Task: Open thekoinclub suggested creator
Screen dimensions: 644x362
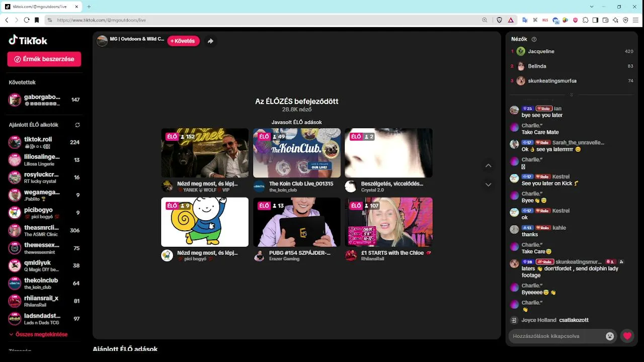Action: click(x=44, y=283)
